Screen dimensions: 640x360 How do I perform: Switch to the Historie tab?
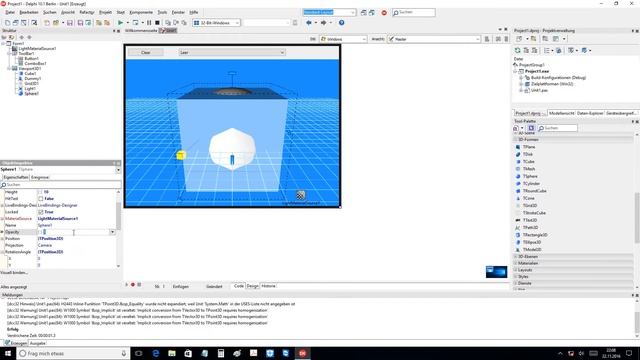click(x=268, y=286)
